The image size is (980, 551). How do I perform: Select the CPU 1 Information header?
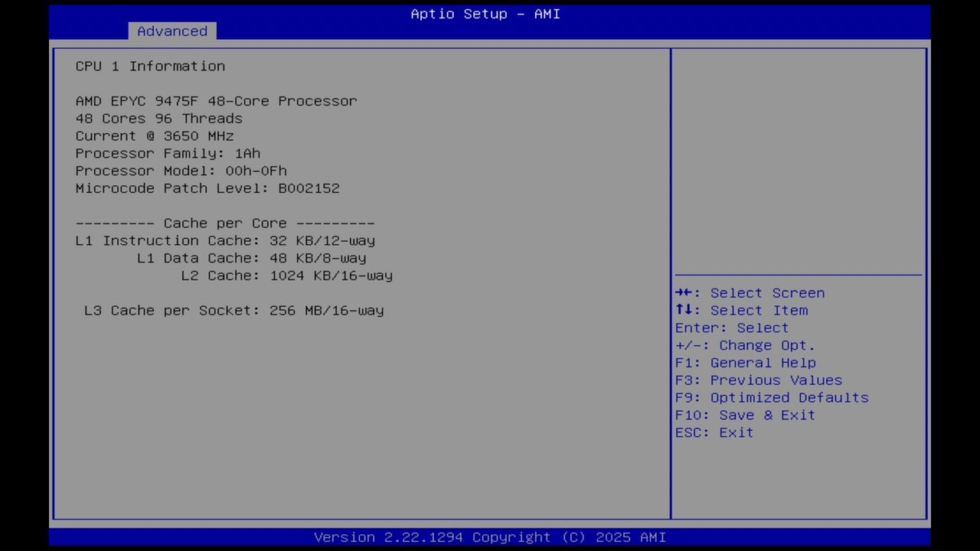(x=150, y=66)
